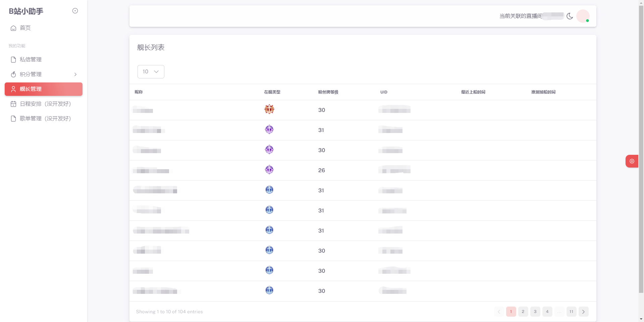This screenshot has width=644, height=322.
Task: Open the red settings gear panel
Action: click(632, 161)
